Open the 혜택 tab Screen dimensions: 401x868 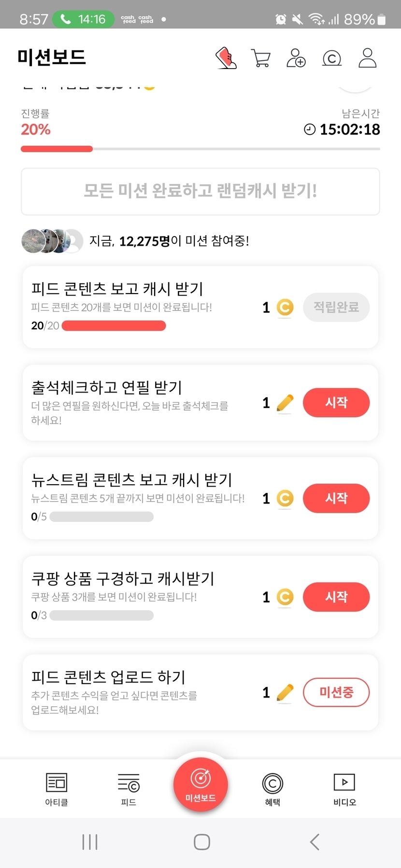[x=272, y=789]
